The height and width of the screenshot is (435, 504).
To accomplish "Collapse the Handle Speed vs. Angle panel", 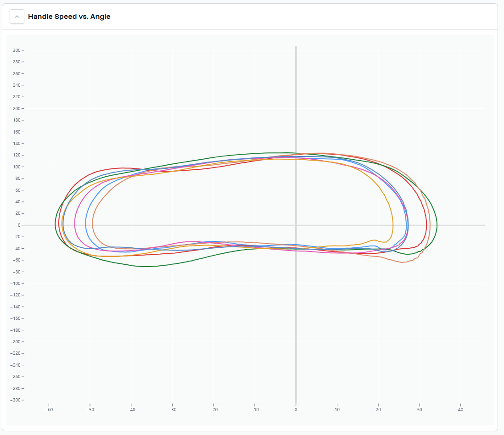I will (17, 17).
